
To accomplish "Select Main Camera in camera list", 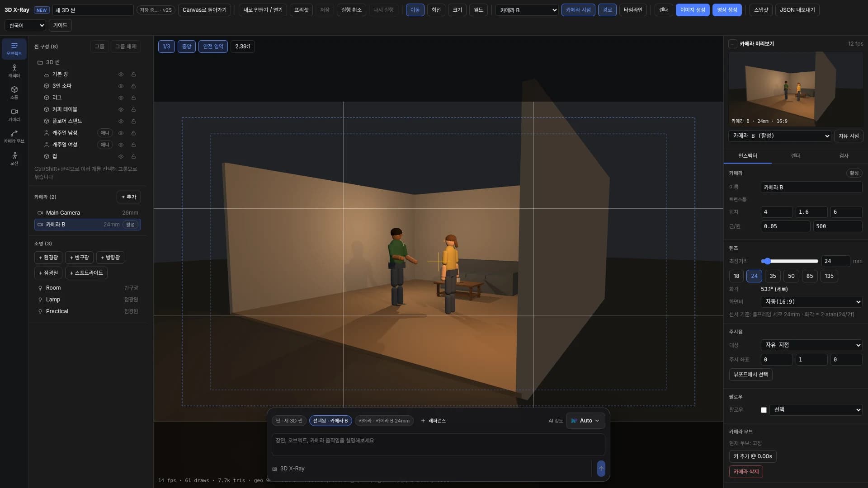I will pyautogui.click(x=88, y=213).
